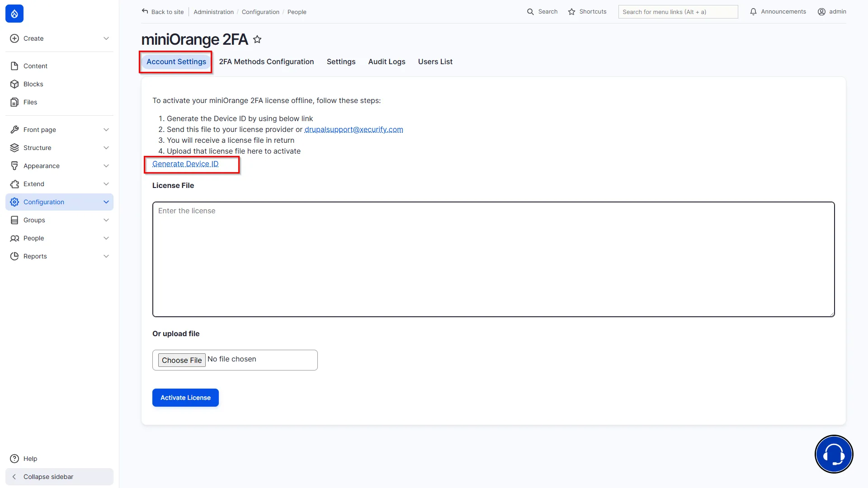Expand the Groups chevron

coord(106,220)
